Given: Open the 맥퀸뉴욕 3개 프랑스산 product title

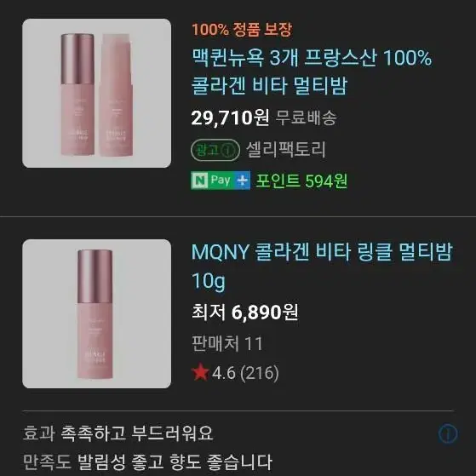Looking at the screenshot, I should (x=312, y=72).
